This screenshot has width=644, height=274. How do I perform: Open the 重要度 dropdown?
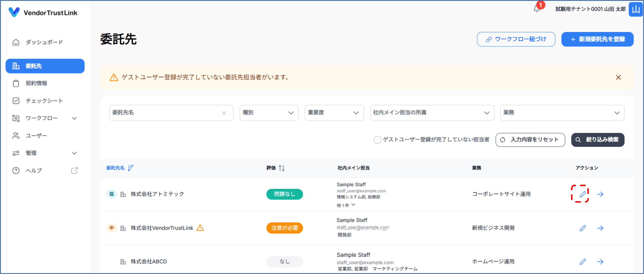tap(334, 113)
